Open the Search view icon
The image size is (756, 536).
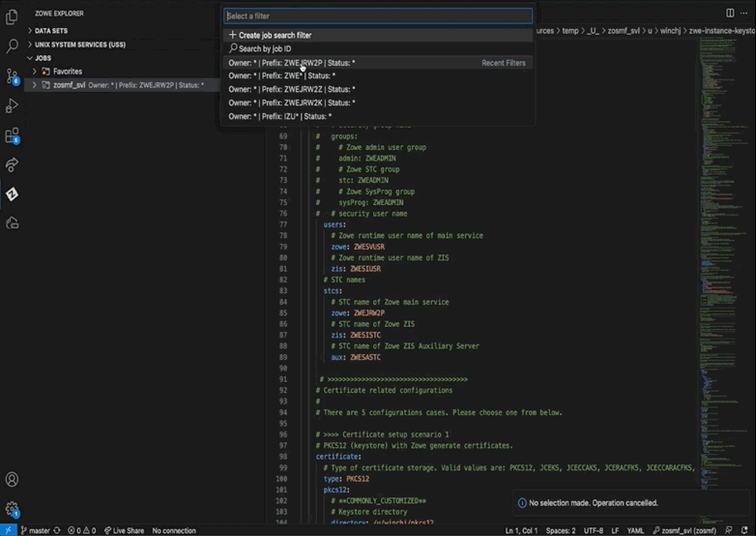pos(12,46)
